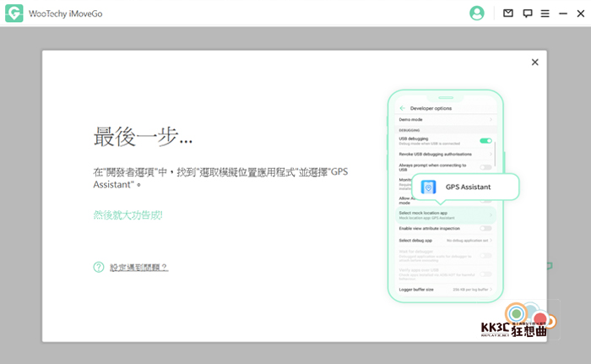Click the GPS Assistant app icon in the callout

pos(428,187)
